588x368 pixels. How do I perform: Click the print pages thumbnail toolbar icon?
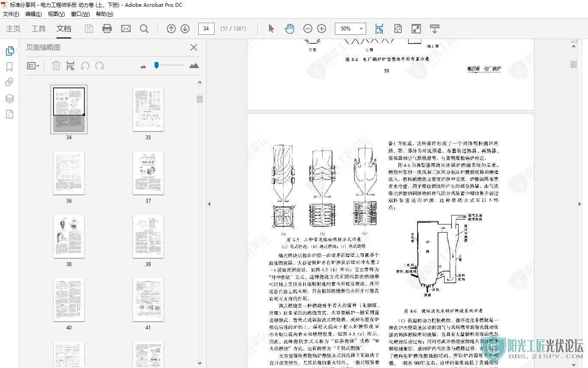(x=70, y=66)
